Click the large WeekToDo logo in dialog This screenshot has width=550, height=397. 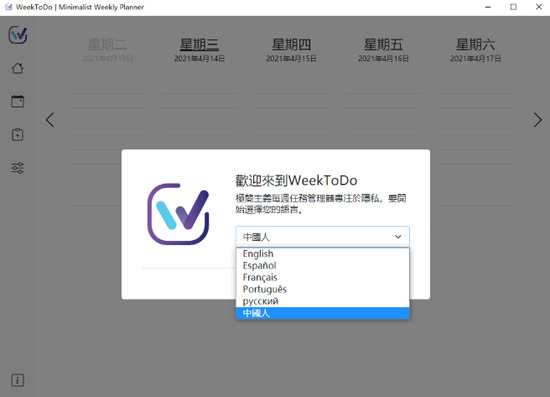point(178,214)
